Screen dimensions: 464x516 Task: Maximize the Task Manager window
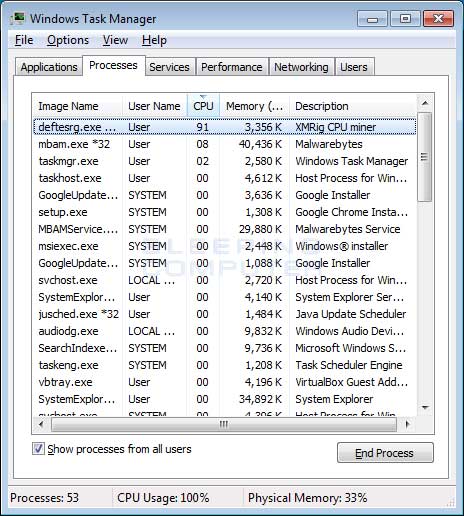click(x=405, y=18)
